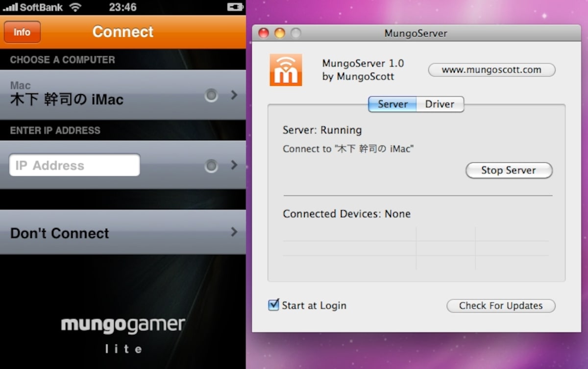Tap the SoftBank carrier label

tap(42, 8)
